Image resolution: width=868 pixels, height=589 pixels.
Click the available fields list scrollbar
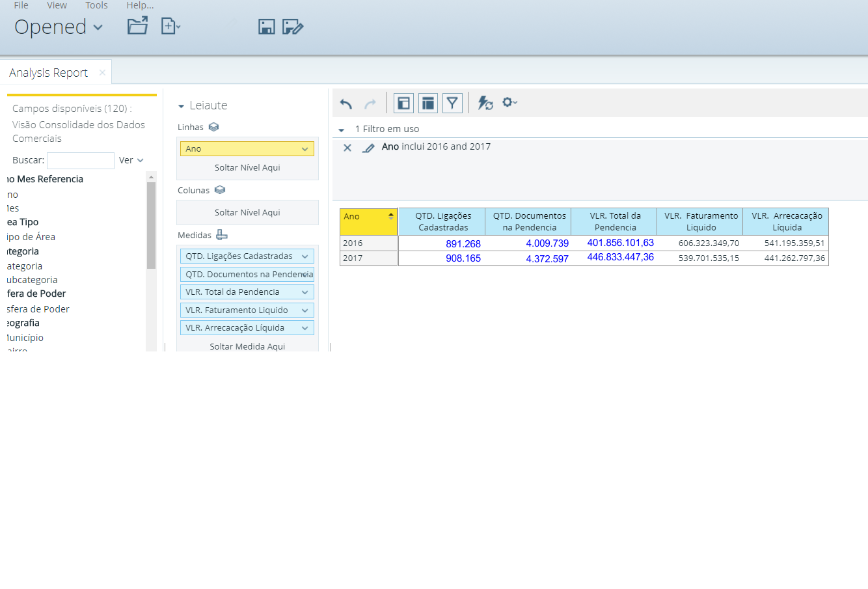click(151, 225)
